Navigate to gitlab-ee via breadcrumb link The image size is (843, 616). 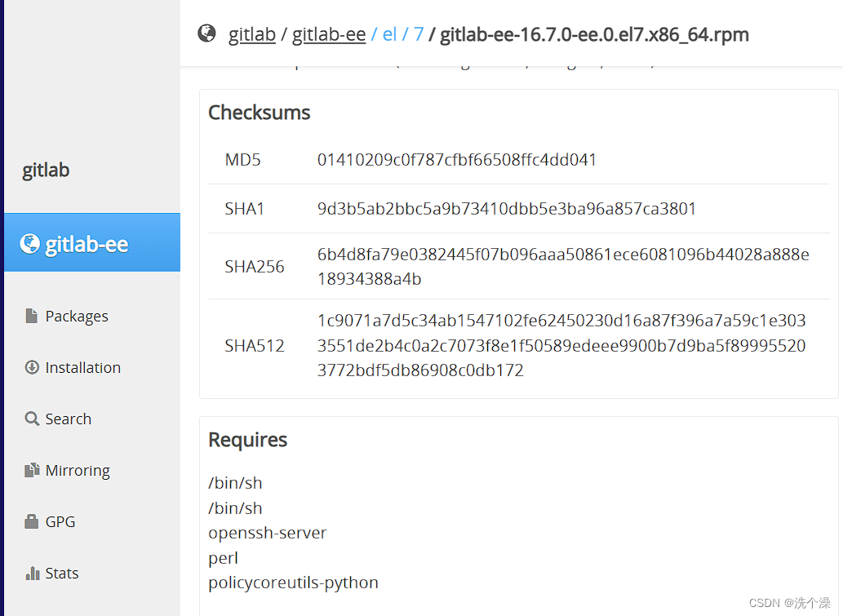pyautogui.click(x=328, y=34)
